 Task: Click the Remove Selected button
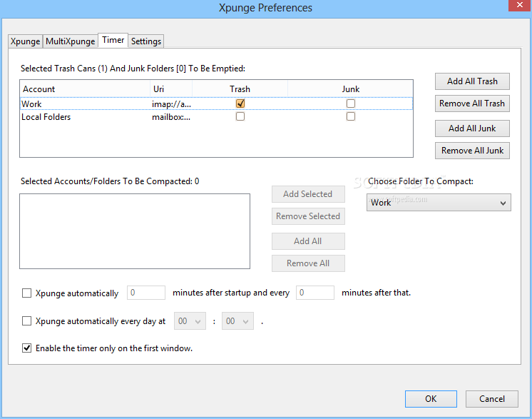308,216
